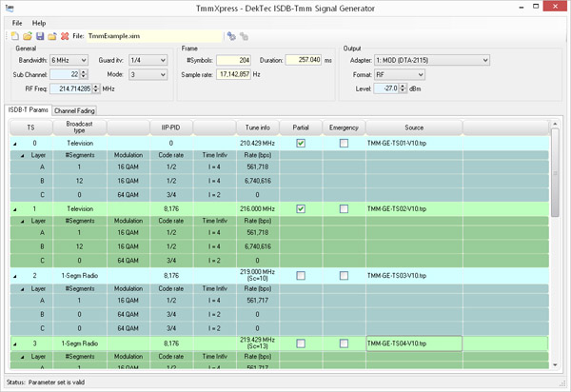The width and height of the screenshot is (571, 392).
Task: Click the TS column header
Action: (31, 127)
